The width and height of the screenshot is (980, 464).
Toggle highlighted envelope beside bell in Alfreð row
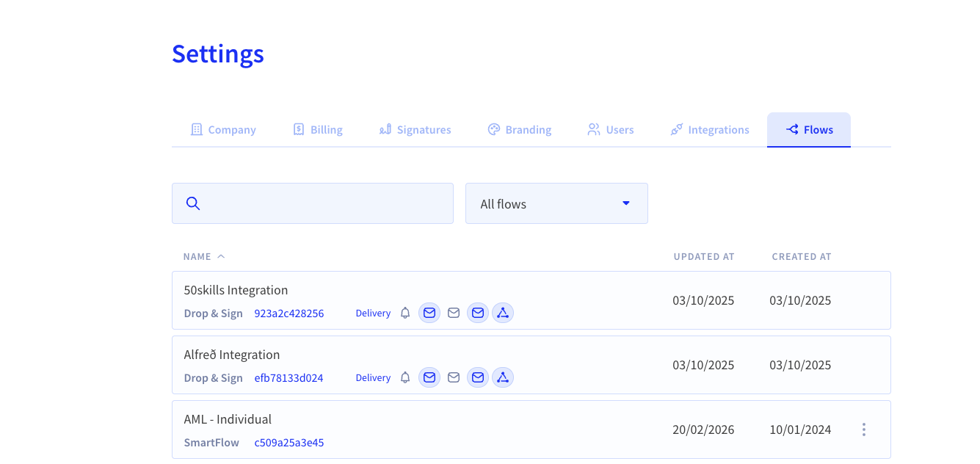tap(429, 378)
